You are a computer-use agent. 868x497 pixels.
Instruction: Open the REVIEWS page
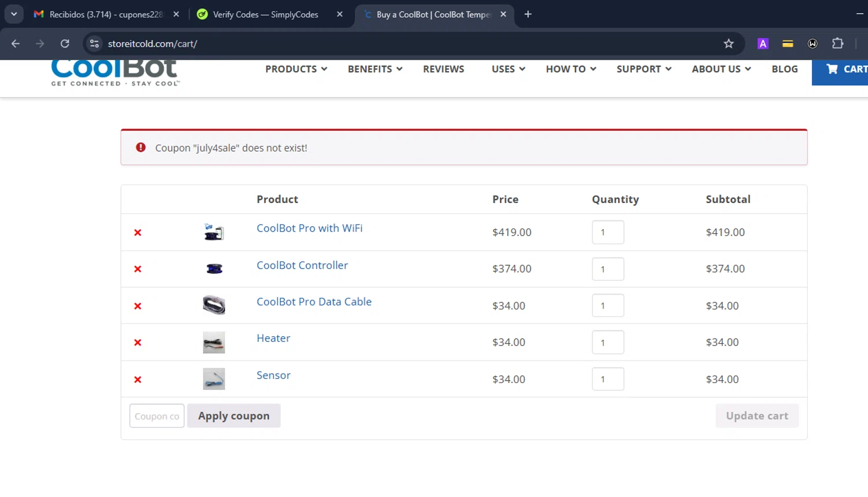[443, 69]
